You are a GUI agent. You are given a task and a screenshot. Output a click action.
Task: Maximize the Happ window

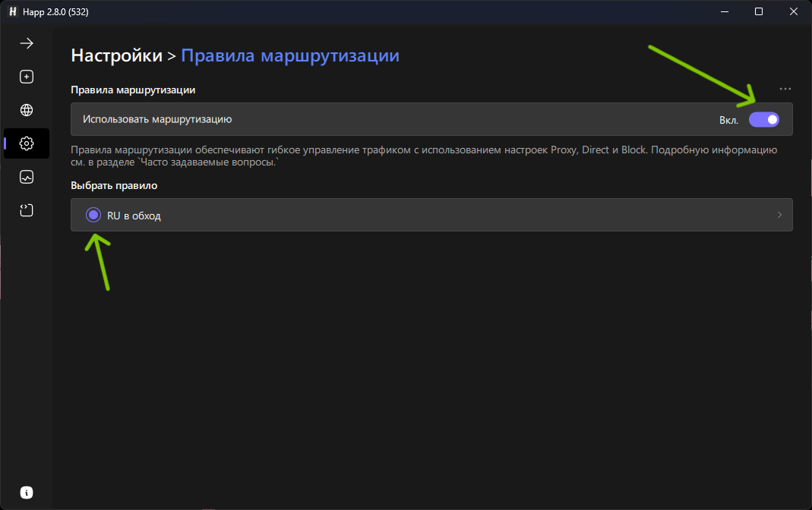(x=758, y=11)
